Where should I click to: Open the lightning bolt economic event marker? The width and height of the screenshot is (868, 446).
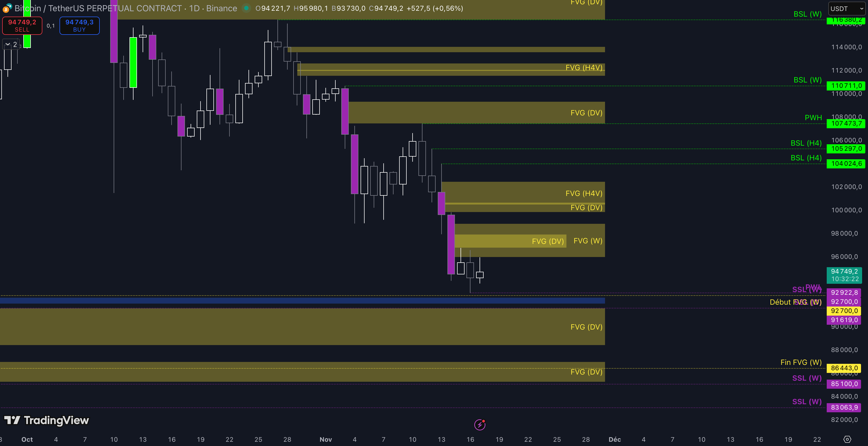pyautogui.click(x=480, y=425)
